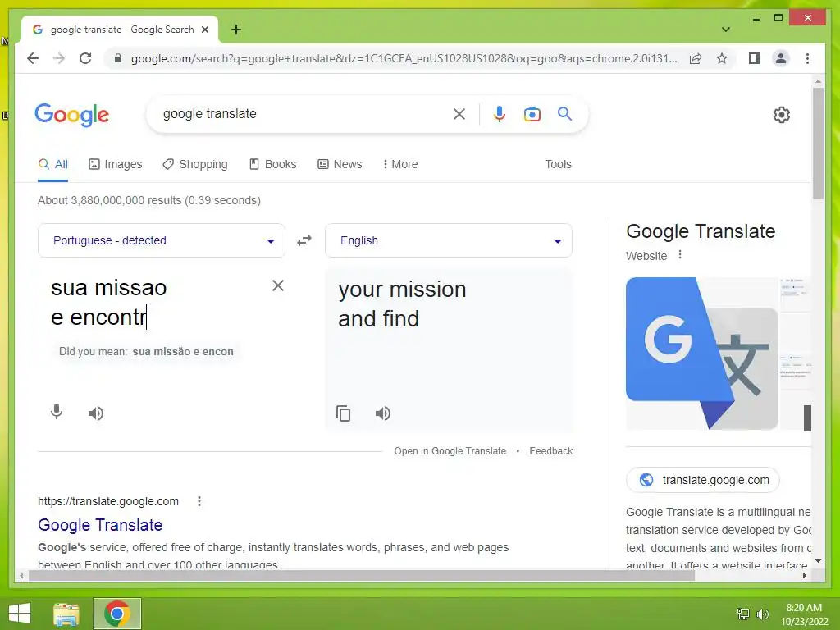Switch to the Books tab
Screen dimensions: 840x630
[x=272, y=164]
